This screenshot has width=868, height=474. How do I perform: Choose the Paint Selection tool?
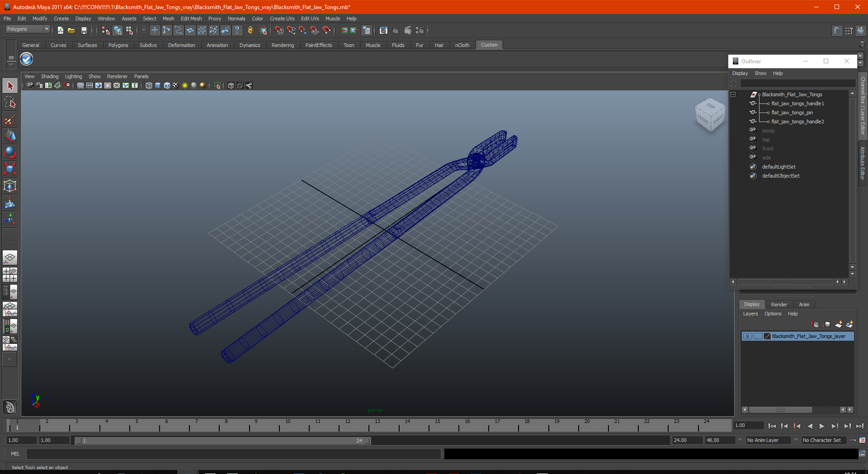click(10, 119)
